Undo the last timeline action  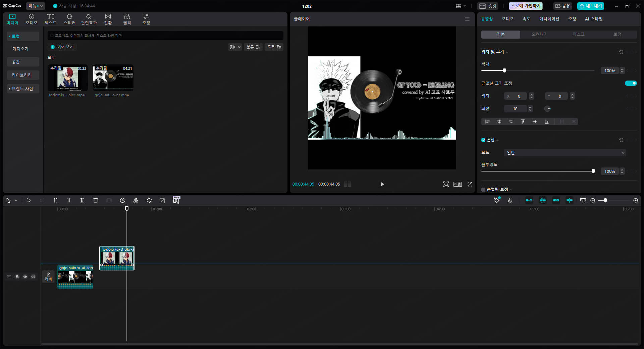29,200
